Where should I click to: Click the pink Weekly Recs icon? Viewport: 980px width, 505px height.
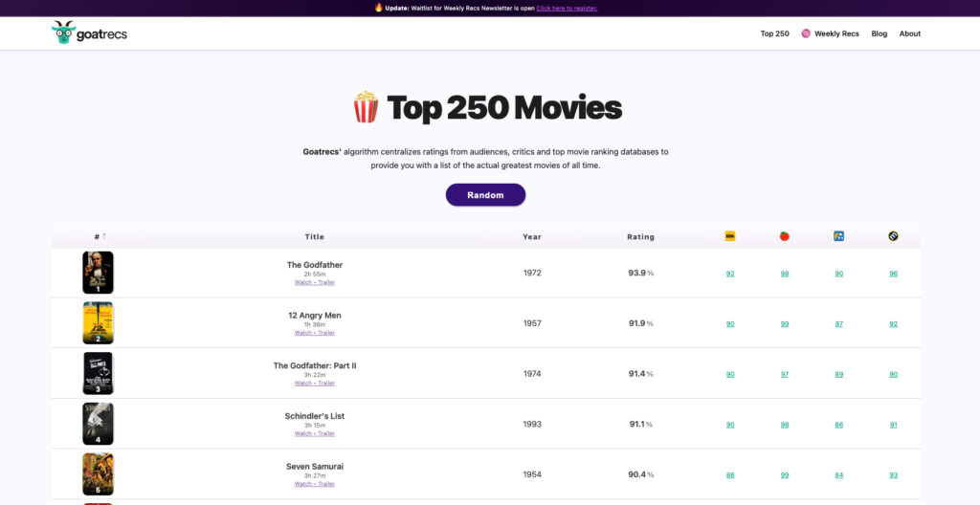[x=806, y=33]
